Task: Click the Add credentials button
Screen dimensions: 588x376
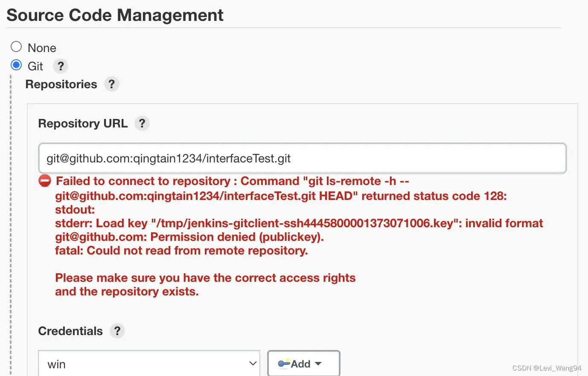Action: click(303, 364)
